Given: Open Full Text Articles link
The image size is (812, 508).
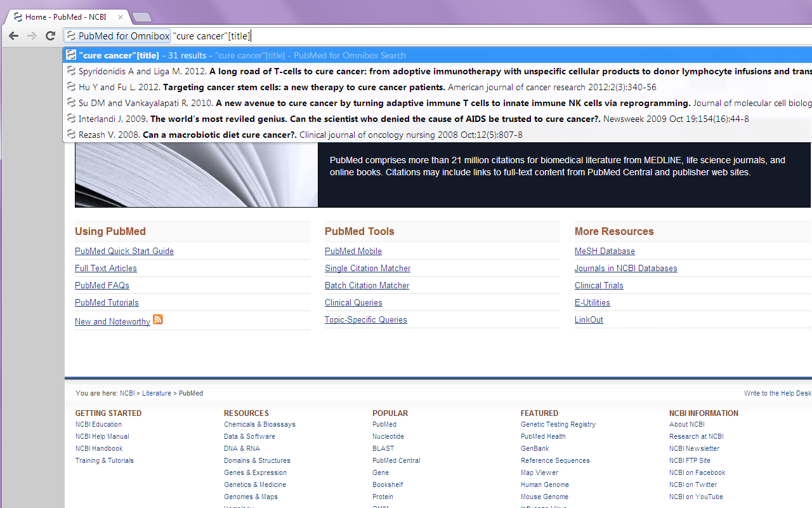Looking at the screenshot, I should [106, 268].
